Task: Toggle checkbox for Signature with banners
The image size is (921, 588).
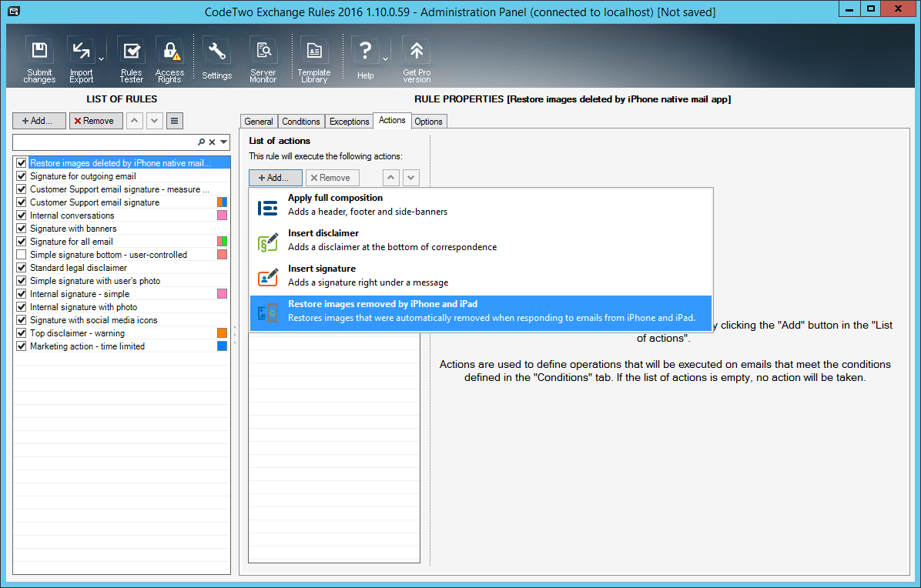Action: (21, 229)
